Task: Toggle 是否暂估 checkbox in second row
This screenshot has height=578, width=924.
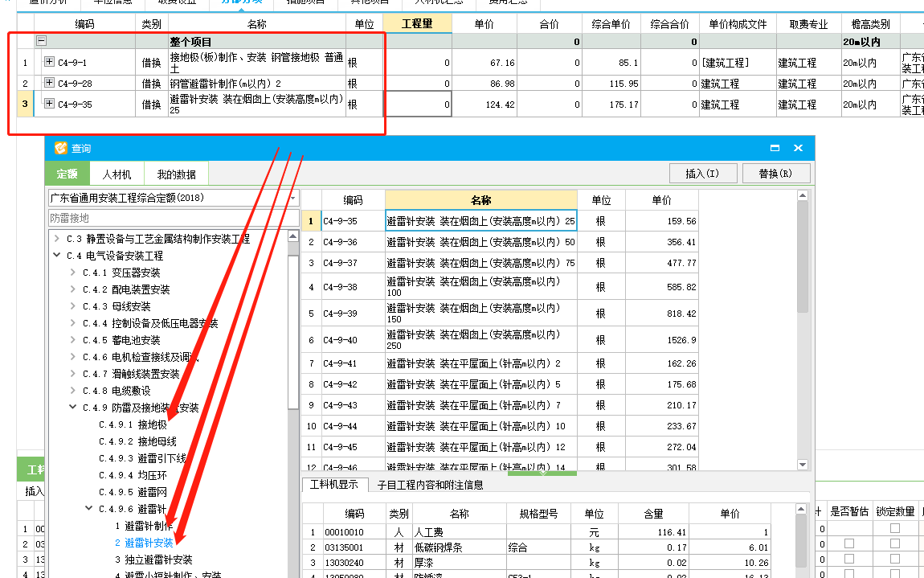Action: [x=849, y=543]
